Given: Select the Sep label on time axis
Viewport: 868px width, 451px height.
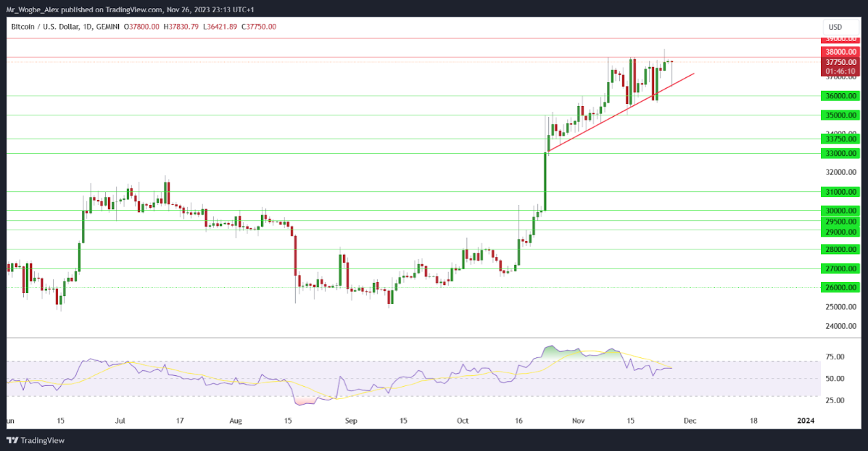Looking at the screenshot, I should pos(350,422).
